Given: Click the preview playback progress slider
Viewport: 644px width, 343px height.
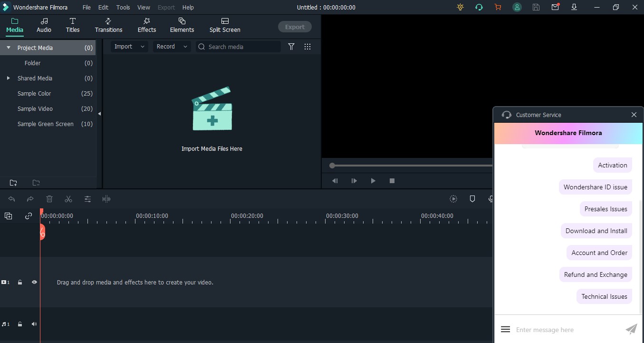Looking at the screenshot, I should pos(412,166).
